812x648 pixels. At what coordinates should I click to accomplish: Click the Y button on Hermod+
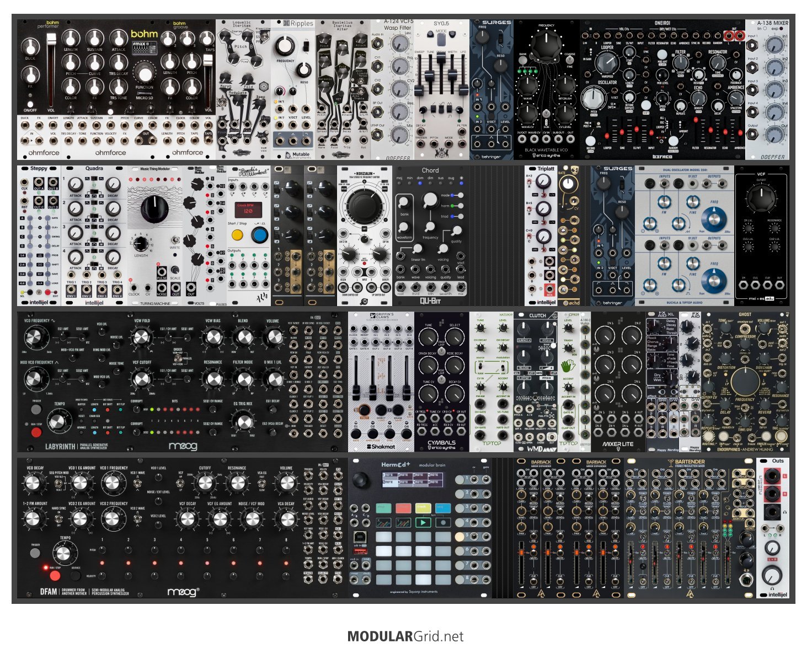[x=403, y=522]
